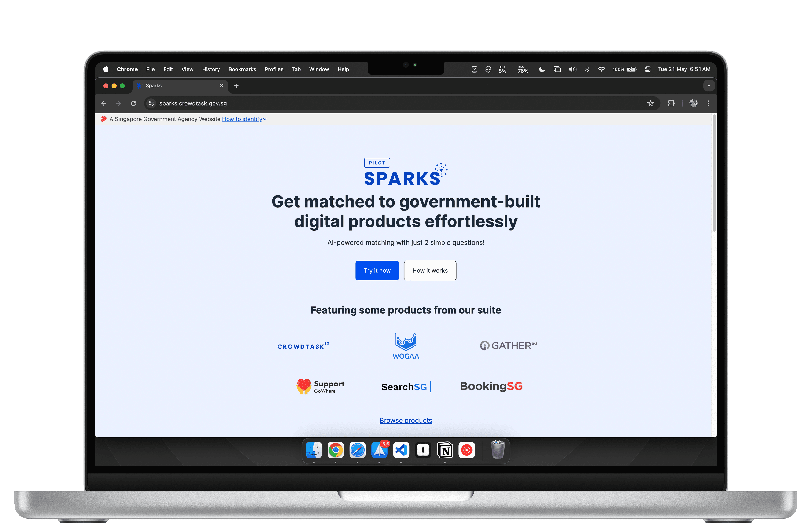Open the date and time Tue 21 May
The image size is (812, 528).
pyautogui.click(x=684, y=69)
